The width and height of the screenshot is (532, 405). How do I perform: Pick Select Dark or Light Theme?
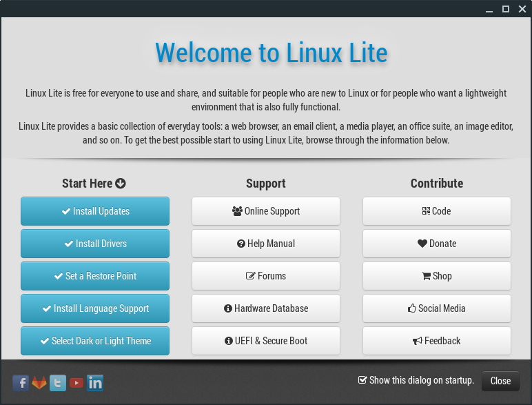point(95,341)
